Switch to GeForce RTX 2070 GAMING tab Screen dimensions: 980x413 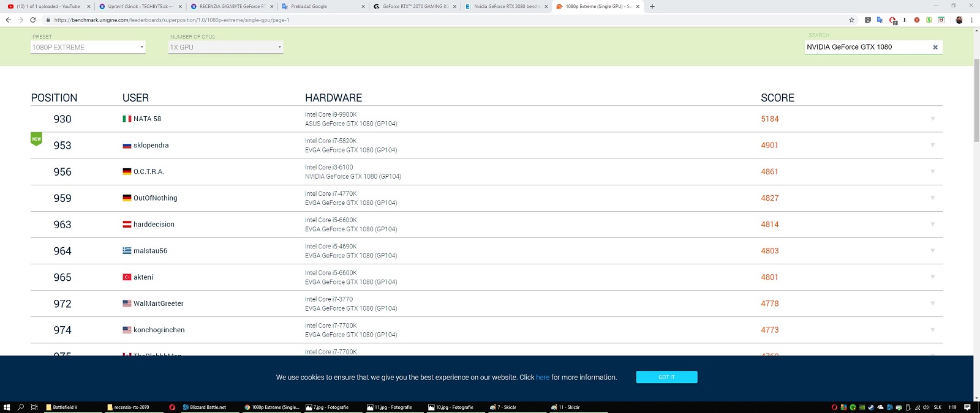415,6
